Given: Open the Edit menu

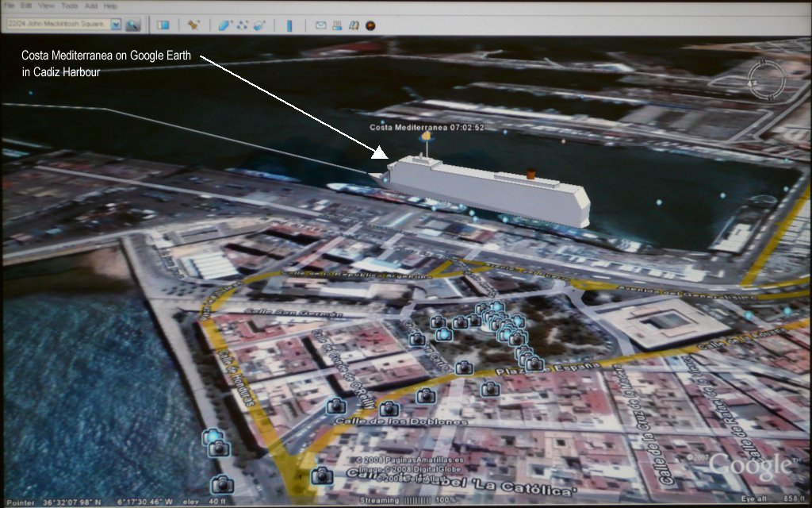Looking at the screenshot, I should (26, 6).
